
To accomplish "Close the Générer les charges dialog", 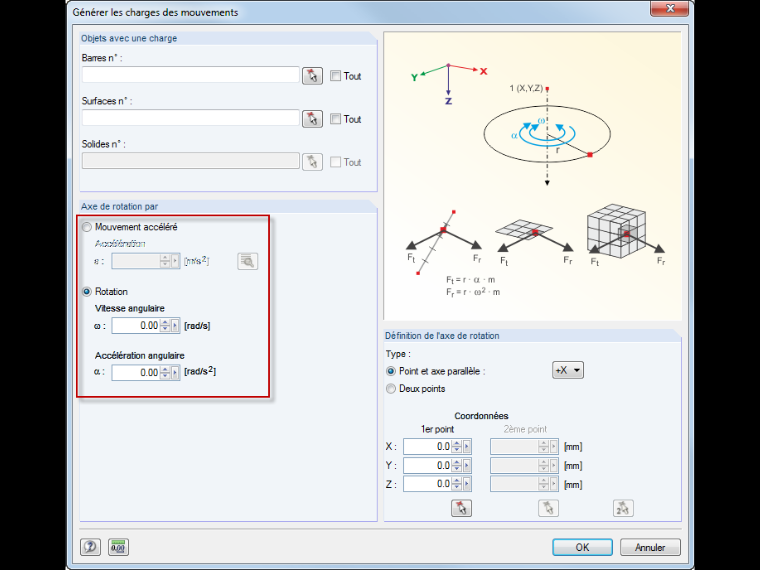I will (x=670, y=9).
